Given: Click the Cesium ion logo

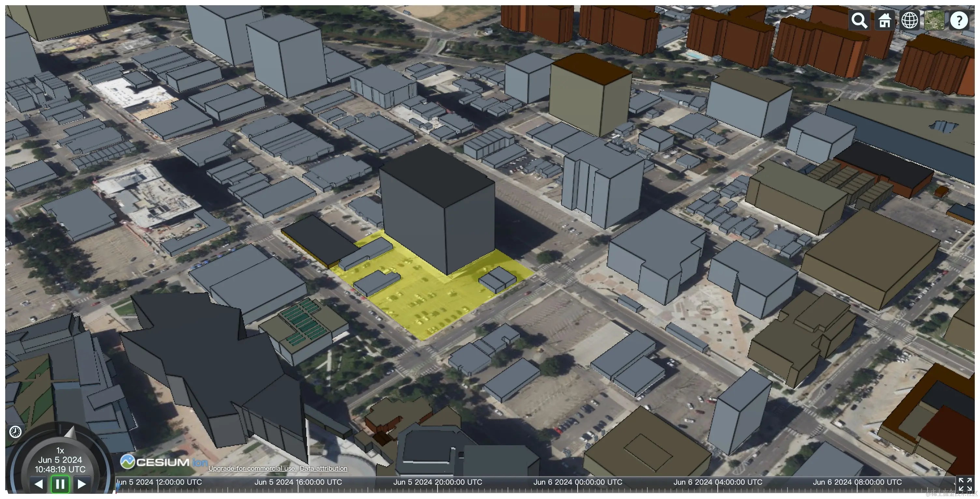Looking at the screenshot, I should pyautogui.click(x=164, y=462).
